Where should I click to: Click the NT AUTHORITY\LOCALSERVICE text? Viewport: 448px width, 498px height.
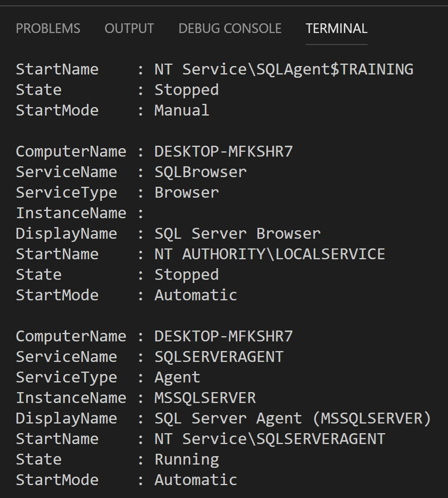269,254
